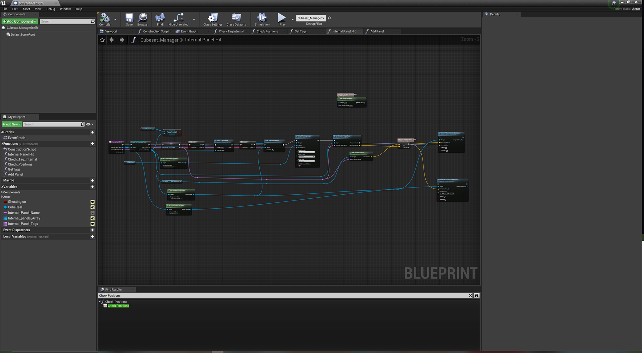Open Play options dropdown arrow

pyautogui.click(x=292, y=19)
